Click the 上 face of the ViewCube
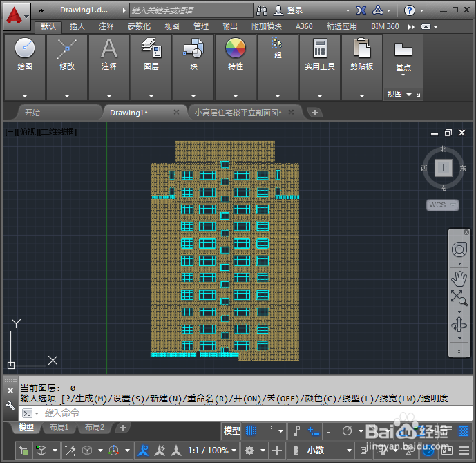Screen dimensions: 476x463 [443, 168]
